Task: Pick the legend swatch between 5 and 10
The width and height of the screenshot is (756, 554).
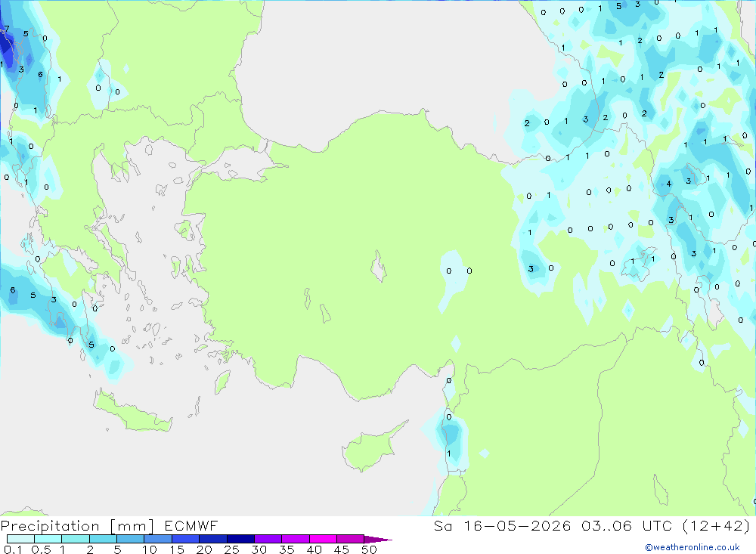Action: [x=130, y=539]
